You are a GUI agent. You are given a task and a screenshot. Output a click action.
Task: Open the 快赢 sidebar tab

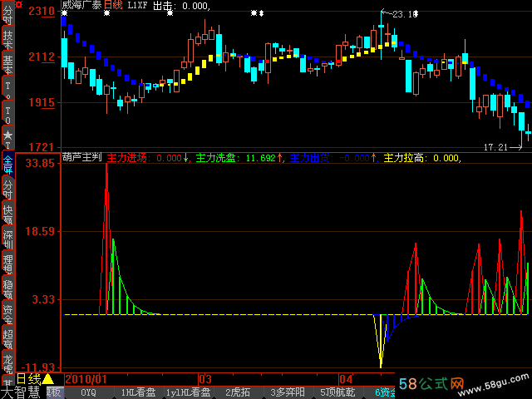click(7, 214)
